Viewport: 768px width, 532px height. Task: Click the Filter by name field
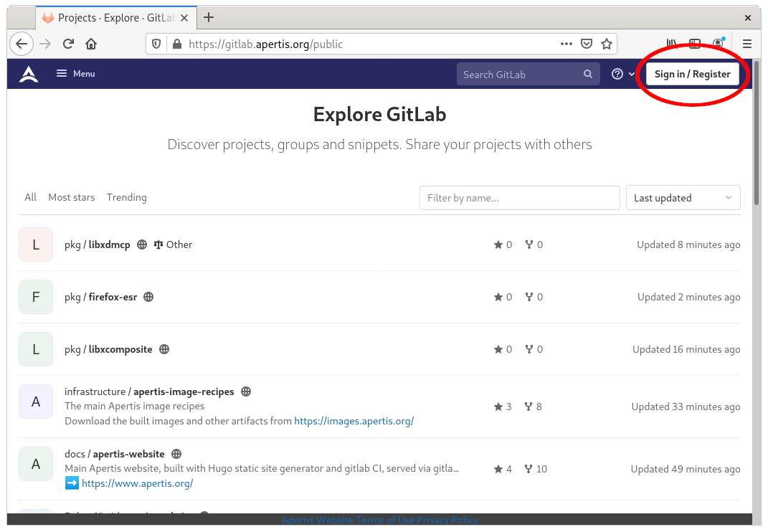(x=520, y=198)
